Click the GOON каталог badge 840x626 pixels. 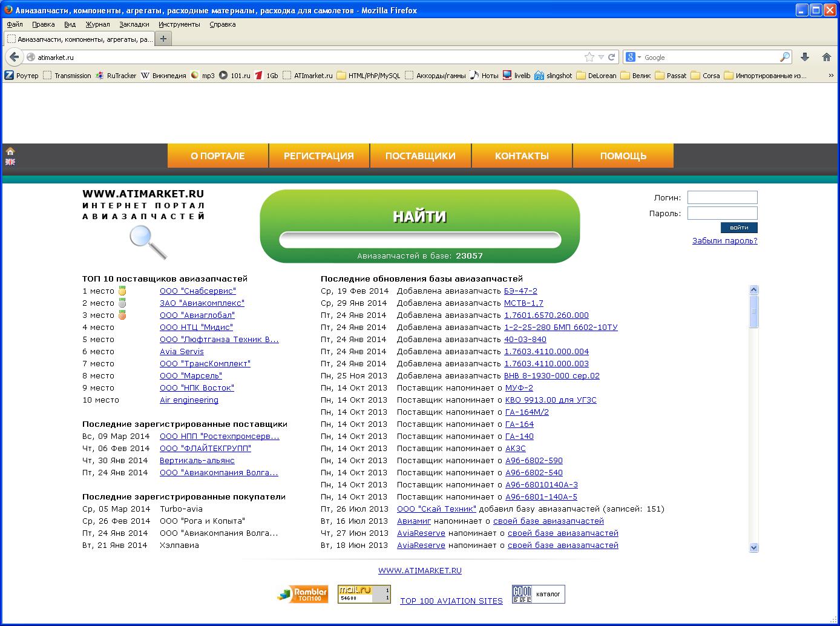coord(539,594)
